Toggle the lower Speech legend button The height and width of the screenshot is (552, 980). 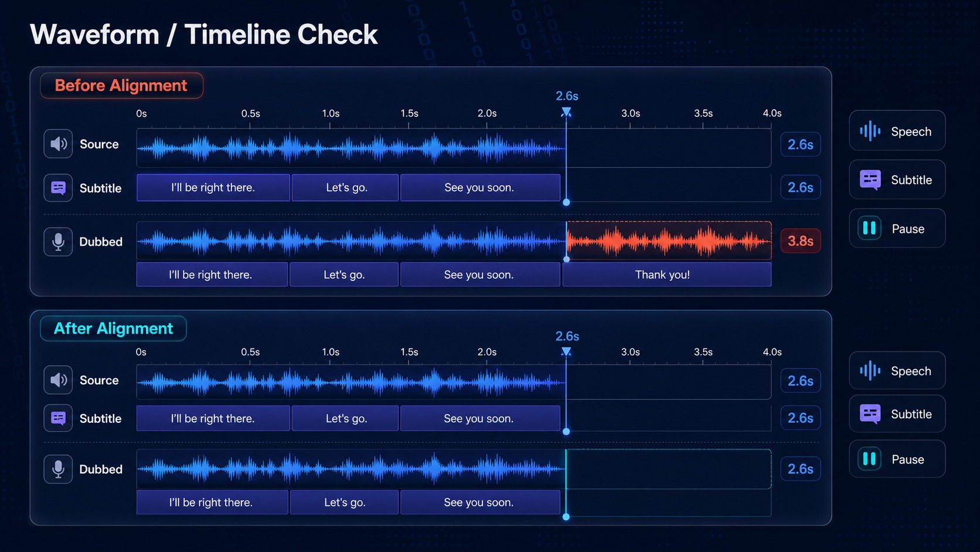(x=897, y=370)
